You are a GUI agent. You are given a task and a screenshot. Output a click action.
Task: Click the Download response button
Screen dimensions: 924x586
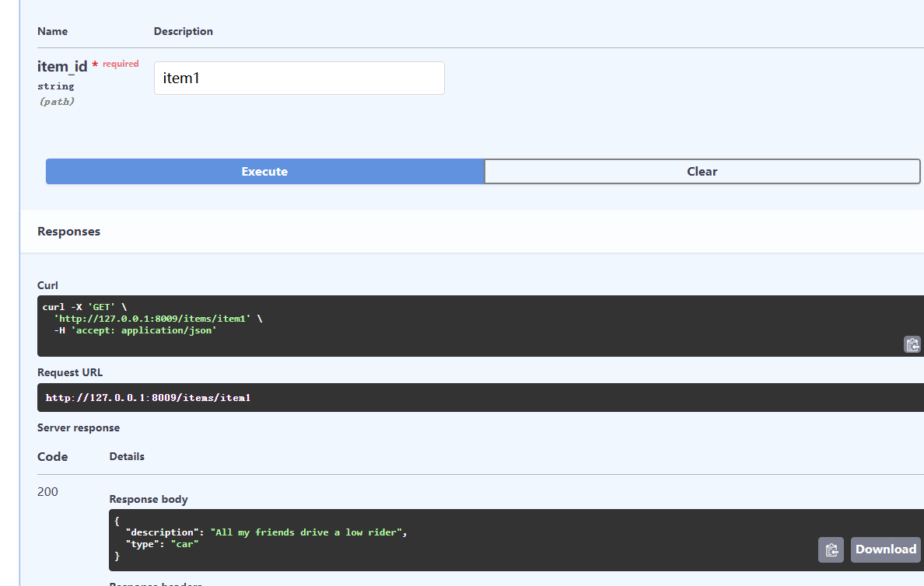885,549
